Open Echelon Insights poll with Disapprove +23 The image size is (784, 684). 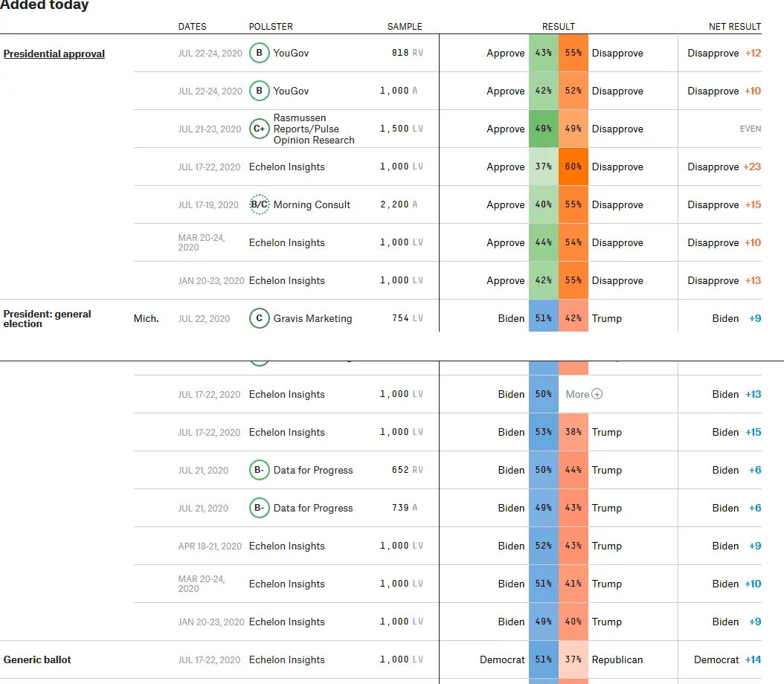[286, 167]
